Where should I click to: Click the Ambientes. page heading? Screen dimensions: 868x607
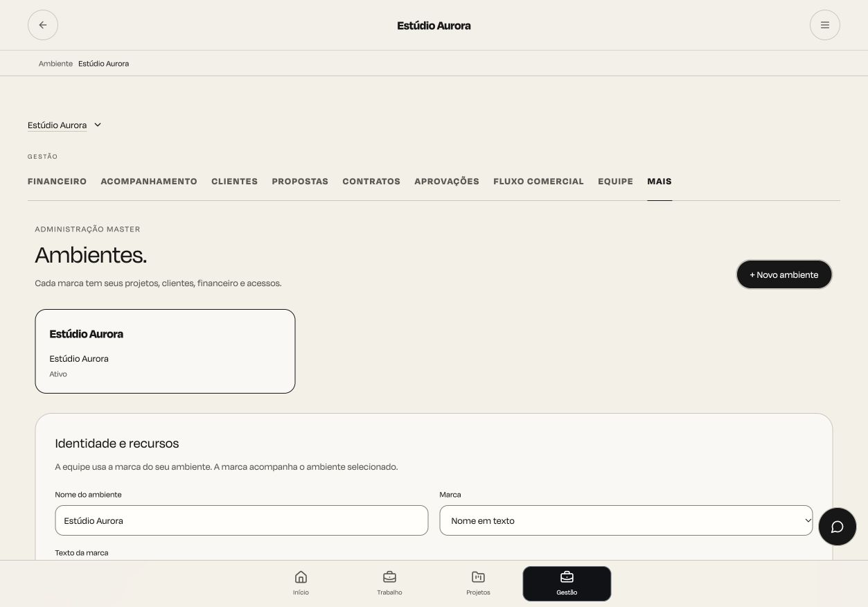[91, 255]
